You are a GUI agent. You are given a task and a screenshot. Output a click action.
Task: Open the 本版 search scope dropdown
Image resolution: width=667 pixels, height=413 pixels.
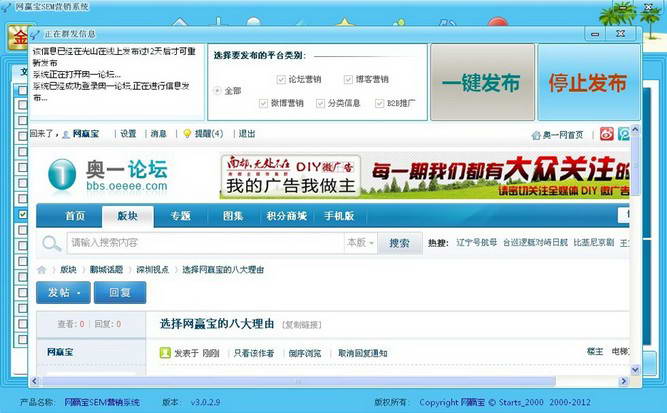click(x=360, y=243)
